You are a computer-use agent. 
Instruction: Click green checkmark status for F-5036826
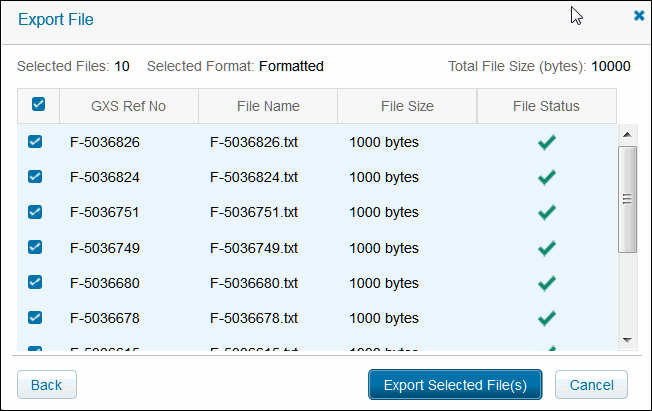coord(546,142)
